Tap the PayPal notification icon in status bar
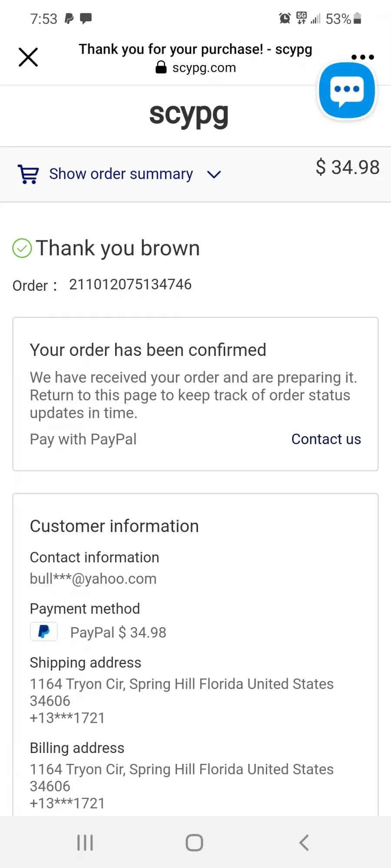391x868 pixels. coord(69,19)
